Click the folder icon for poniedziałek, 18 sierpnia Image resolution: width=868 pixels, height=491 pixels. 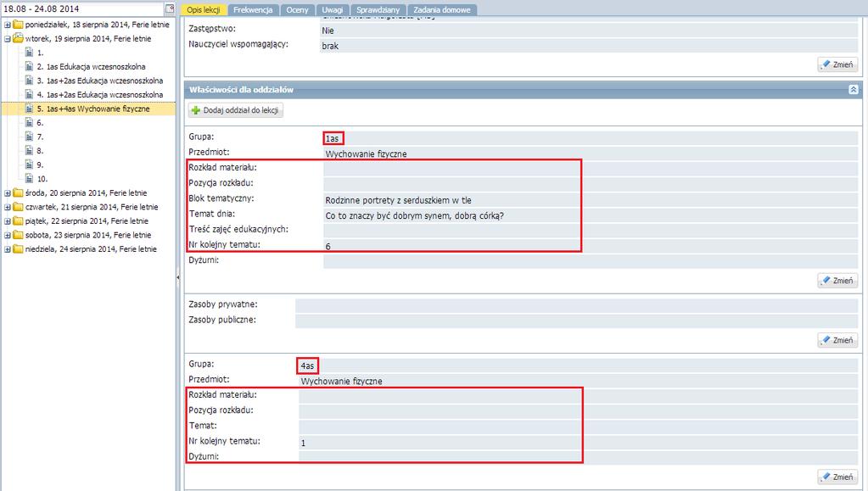coord(18,25)
